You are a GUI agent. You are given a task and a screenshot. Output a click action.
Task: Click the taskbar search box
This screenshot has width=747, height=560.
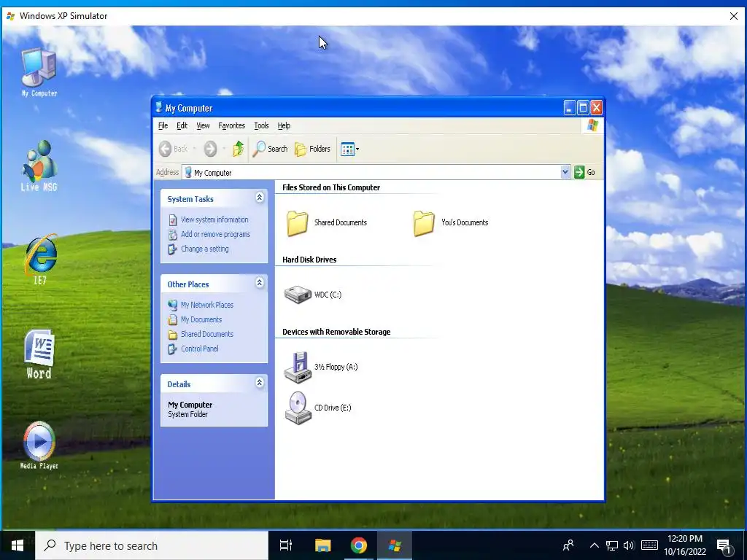152,545
